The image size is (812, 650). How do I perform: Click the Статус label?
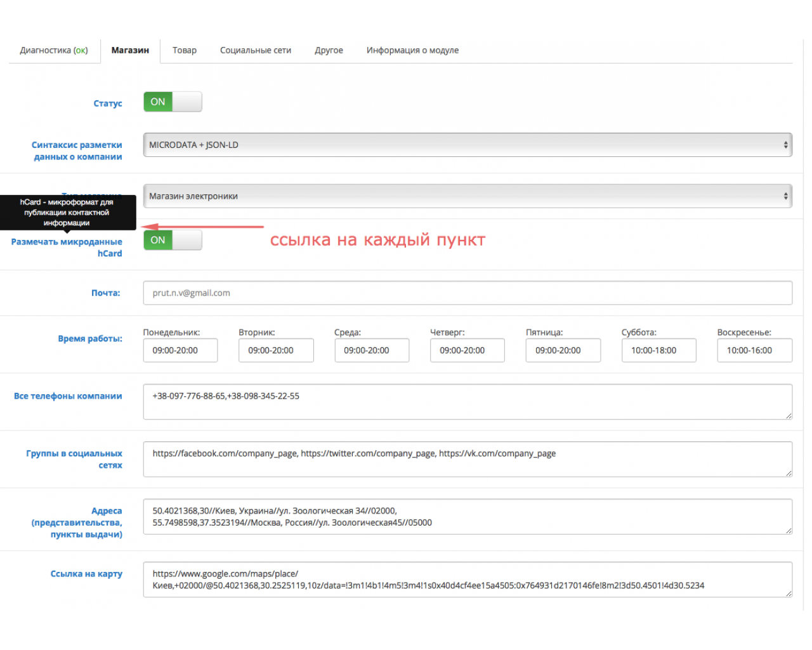[x=108, y=103]
